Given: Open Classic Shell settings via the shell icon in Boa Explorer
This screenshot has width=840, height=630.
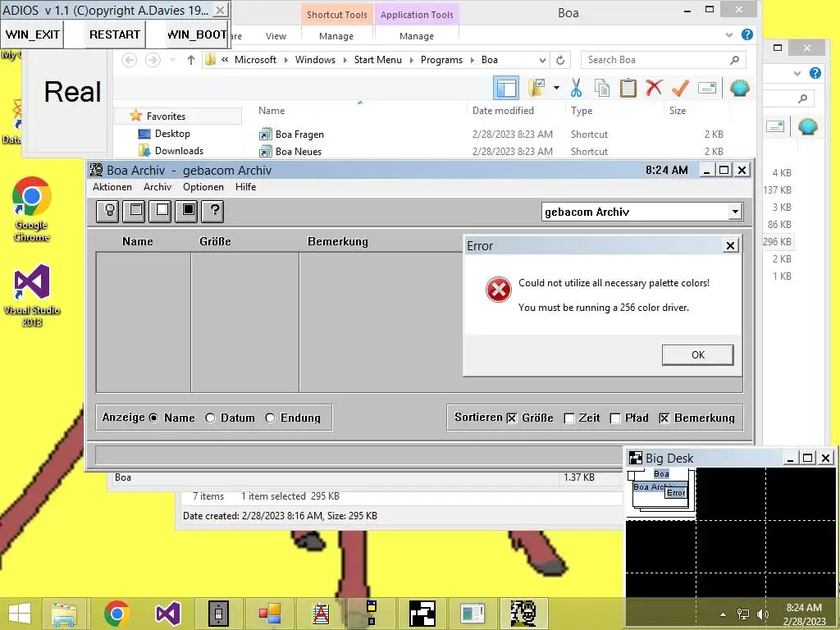Looking at the screenshot, I should [740, 88].
